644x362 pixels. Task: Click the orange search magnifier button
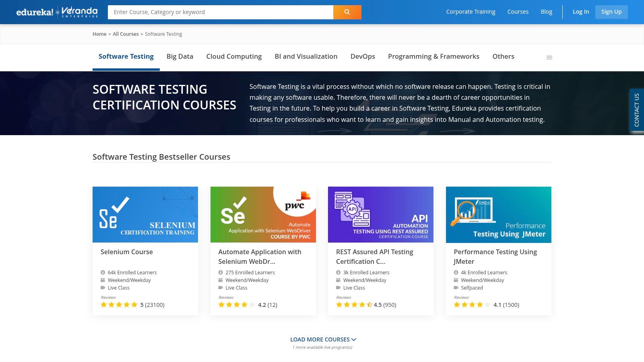[347, 12]
